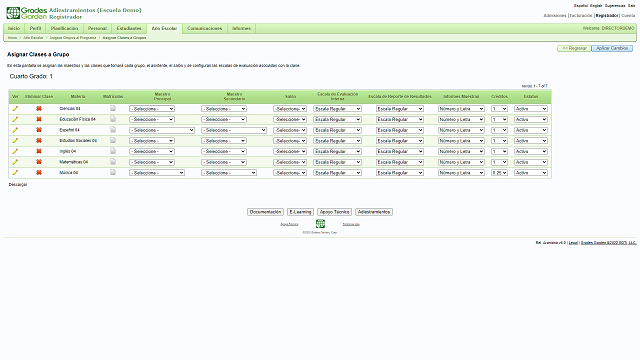Click the Cuenta link
The height and width of the screenshot is (360, 640).
[628, 16]
